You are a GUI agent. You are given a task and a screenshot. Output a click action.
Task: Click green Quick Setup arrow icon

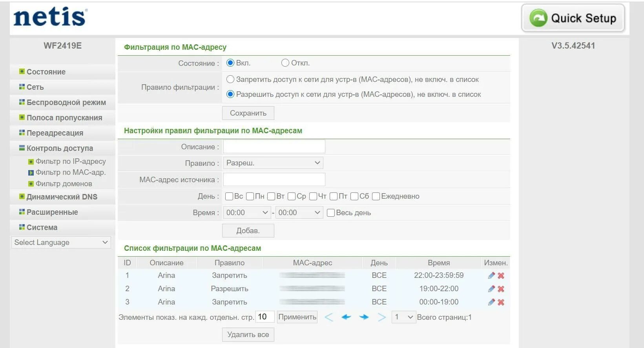click(538, 18)
